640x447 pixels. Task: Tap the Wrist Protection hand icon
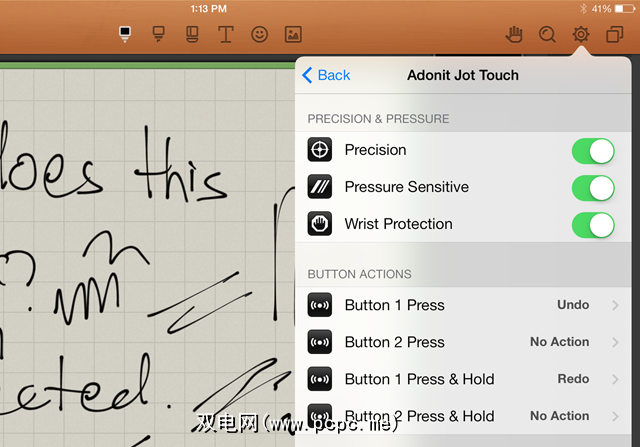click(320, 224)
